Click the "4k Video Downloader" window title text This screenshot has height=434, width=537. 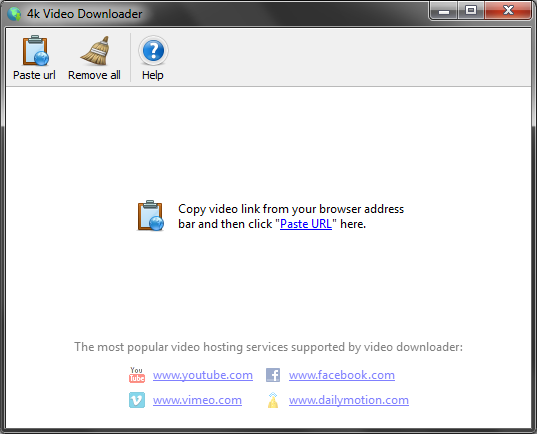tap(85, 14)
